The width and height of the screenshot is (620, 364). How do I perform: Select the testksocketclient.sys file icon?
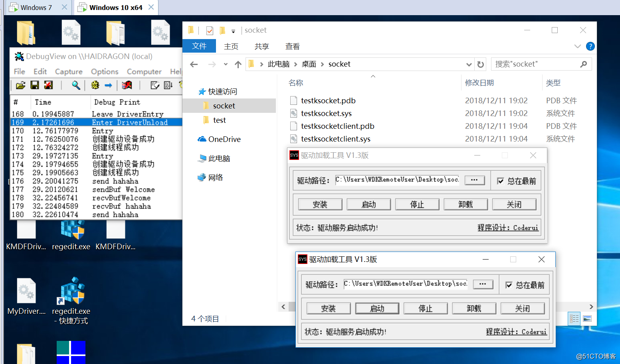(293, 139)
